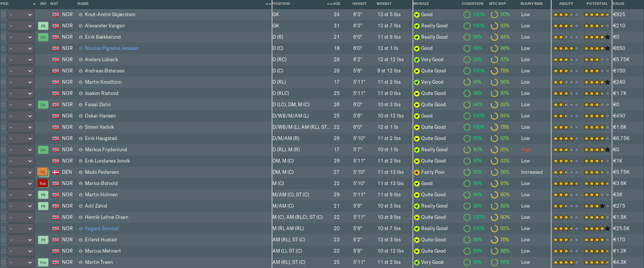Image resolution: width=644 pixels, height=268 pixels.
Task: Open Nicolas Pignatel Jenssen's player profile
Action: coord(112,48)
